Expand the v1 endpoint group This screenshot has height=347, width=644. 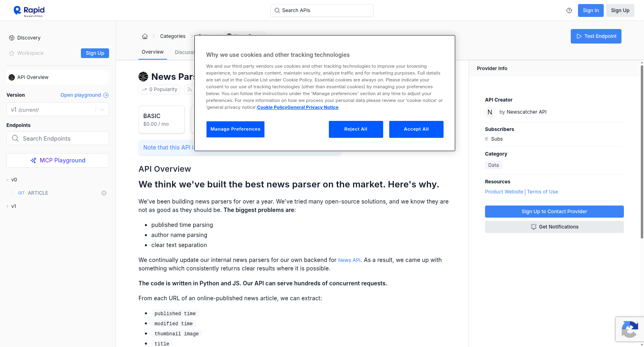(7, 206)
